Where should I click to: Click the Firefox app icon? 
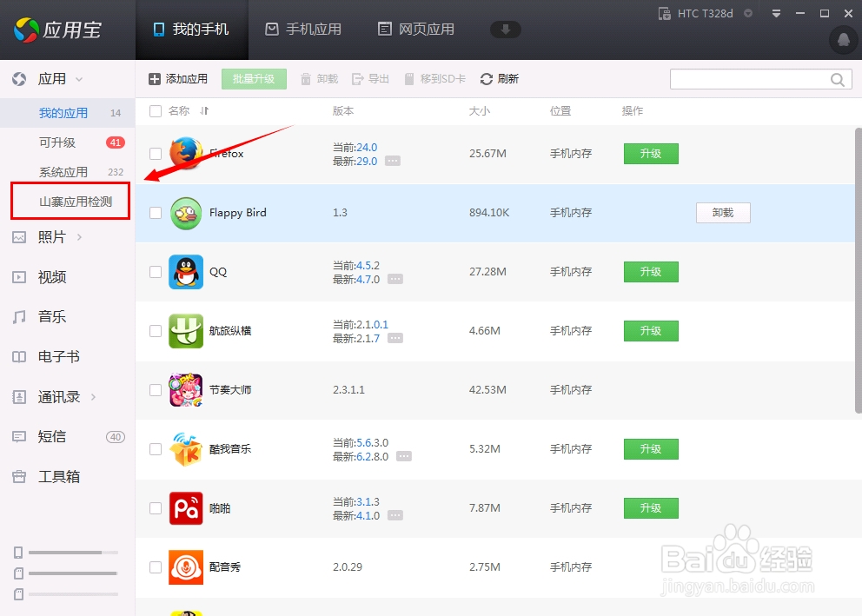(x=186, y=153)
